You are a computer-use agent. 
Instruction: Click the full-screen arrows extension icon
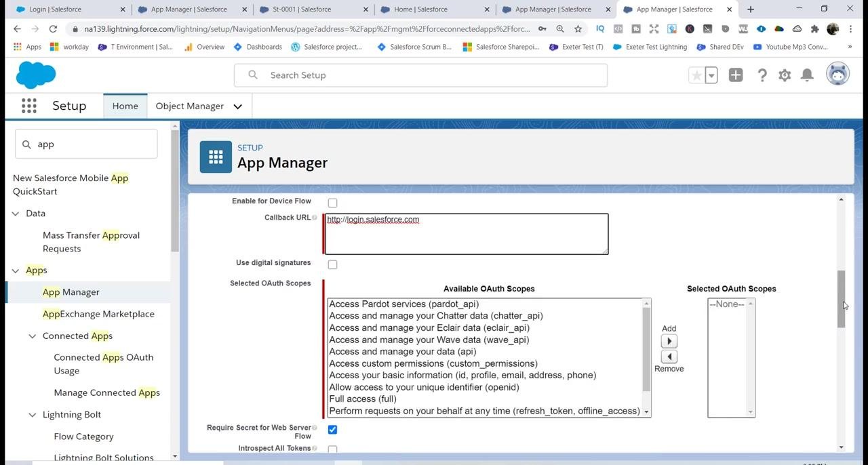tap(654, 29)
